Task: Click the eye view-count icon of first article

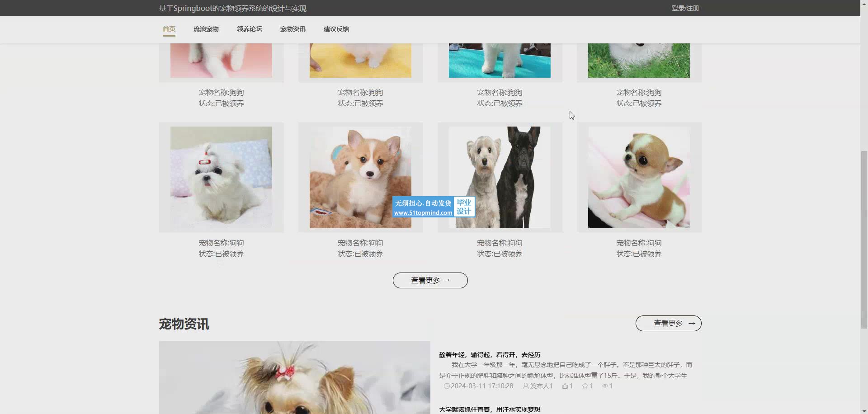Action: click(605, 386)
